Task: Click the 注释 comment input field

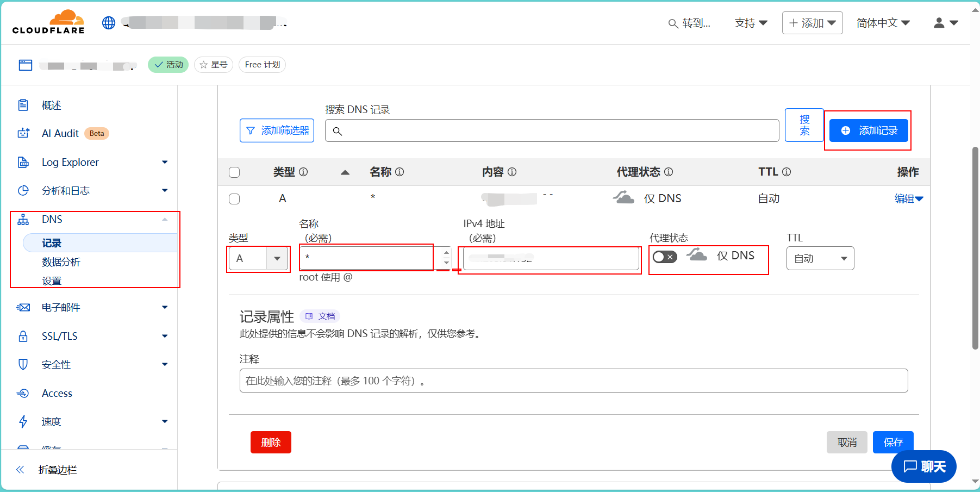Action: [x=573, y=381]
